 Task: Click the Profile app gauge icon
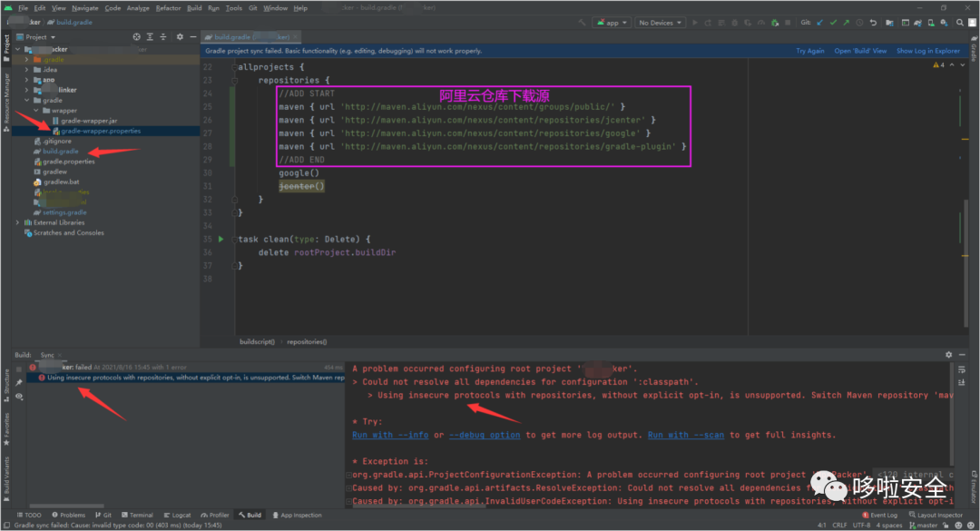coord(760,23)
